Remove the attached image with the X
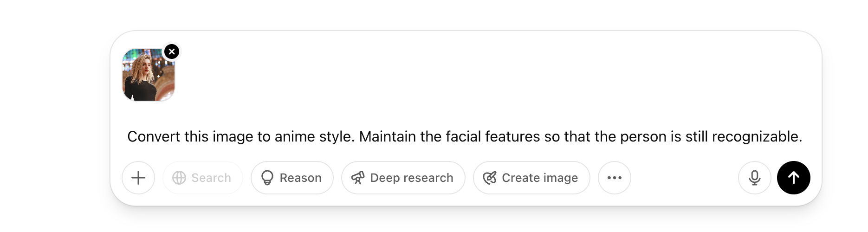Screen dimensions: 868x232 (x=172, y=52)
